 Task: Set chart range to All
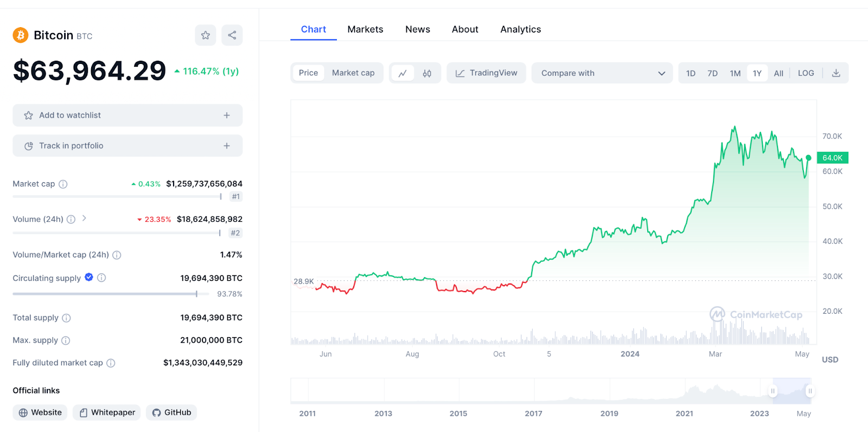tap(778, 73)
